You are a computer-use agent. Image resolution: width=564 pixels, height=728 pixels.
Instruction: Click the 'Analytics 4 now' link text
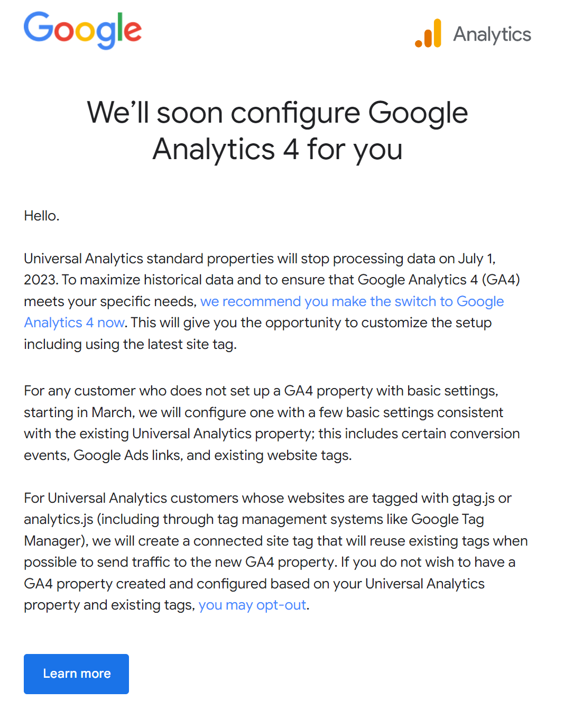(x=75, y=322)
